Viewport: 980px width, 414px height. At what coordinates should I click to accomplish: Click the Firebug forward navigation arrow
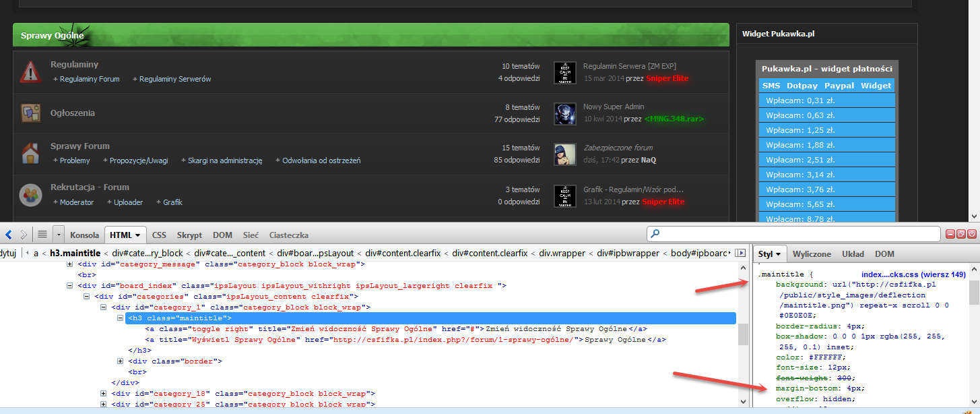pos(23,235)
